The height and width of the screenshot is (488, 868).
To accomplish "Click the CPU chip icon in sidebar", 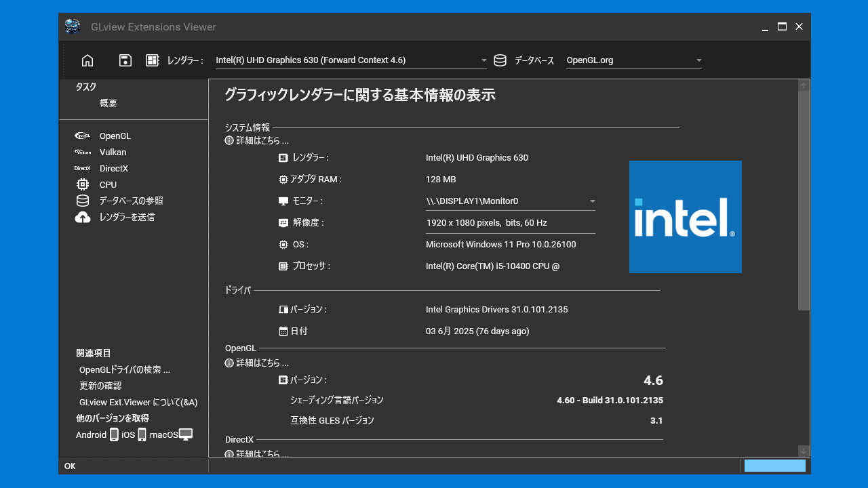I will [x=83, y=184].
